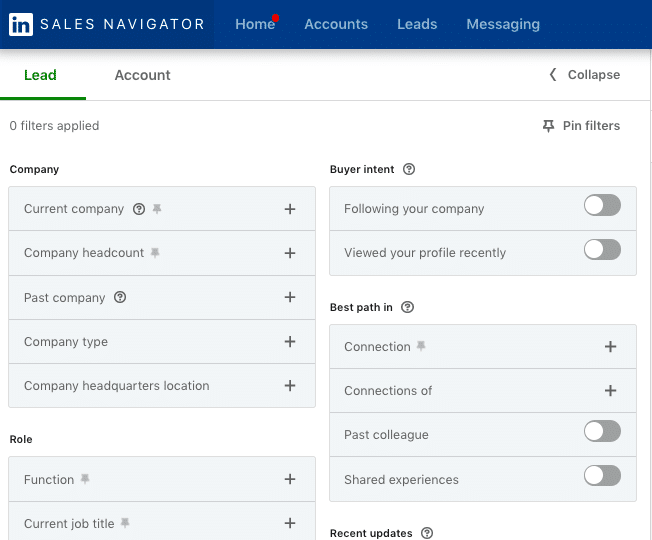Open Accounts in the navigation bar
Viewport: 652px width, 540px height.
pyautogui.click(x=336, y=24)
